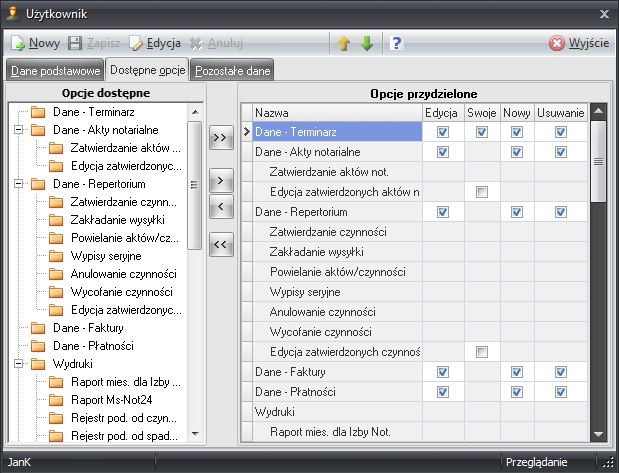Toggle Edycja checkbox for Dane - Terminarz
The height and width of the screenshot is (473, 619).
[443, 131]
